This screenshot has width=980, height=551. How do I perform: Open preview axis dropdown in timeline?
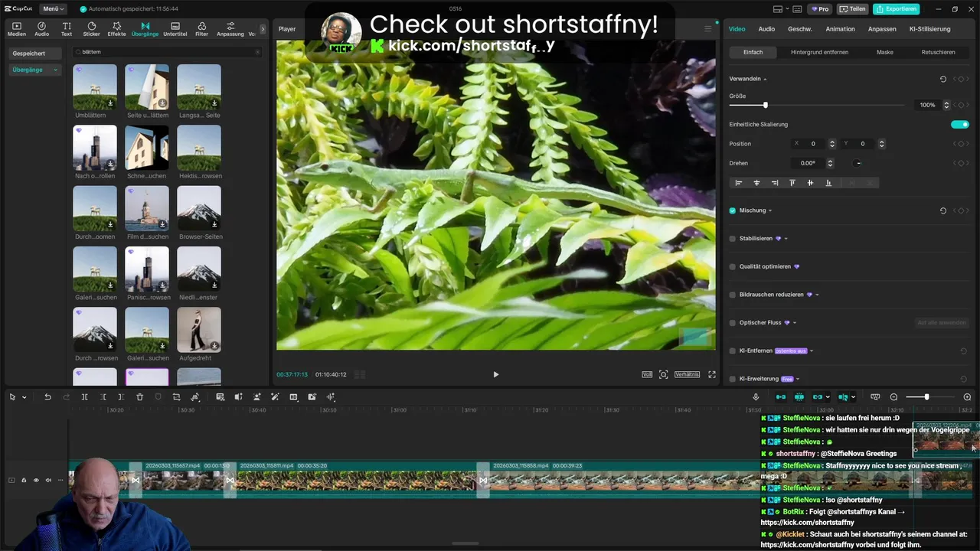[854, 397]
